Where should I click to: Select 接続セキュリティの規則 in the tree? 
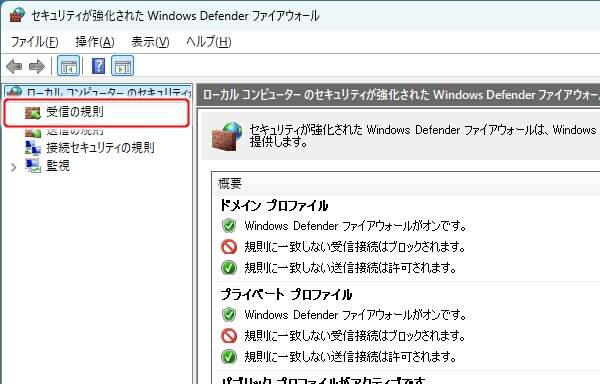(x=100, y=148)
